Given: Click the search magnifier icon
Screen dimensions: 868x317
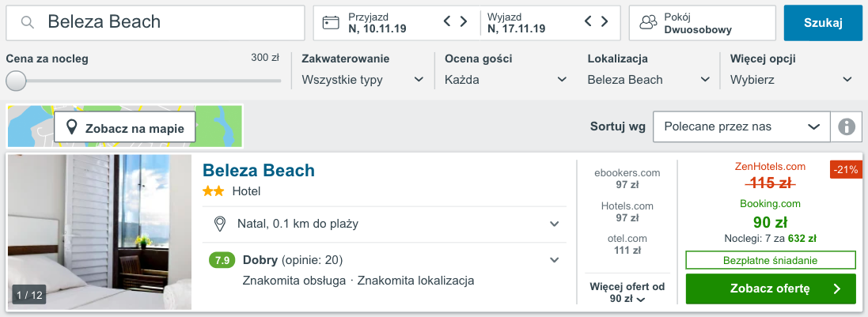Looking at the screenshot, I should (28, 23).
